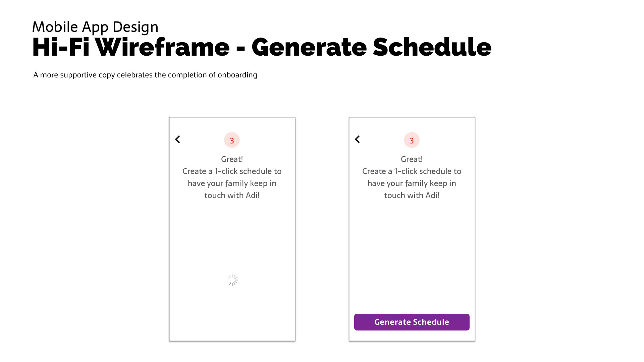Click 'have your family keep in' on right screen
Viewport: 644px width, 362px height.
coord(412,183)
